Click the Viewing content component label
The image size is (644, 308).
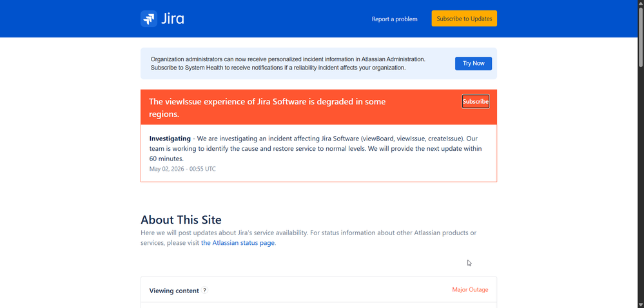[174, 291]
